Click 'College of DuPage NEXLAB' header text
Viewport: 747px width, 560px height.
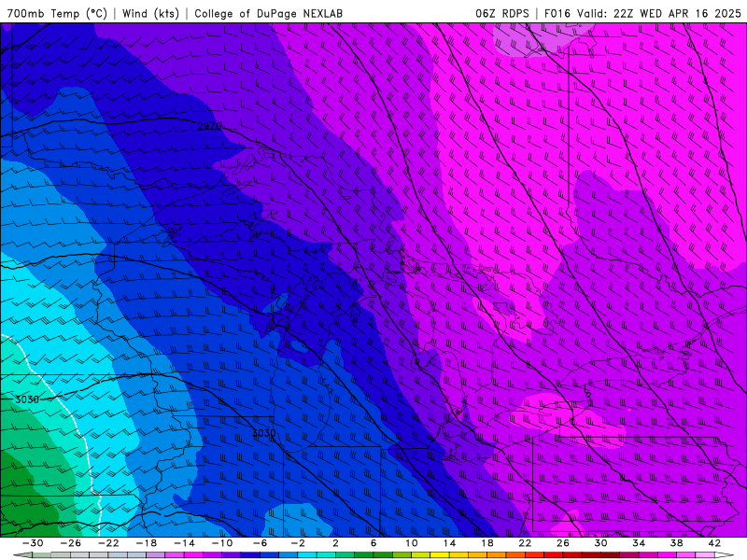pyautogui.click(x=268, y=13)
